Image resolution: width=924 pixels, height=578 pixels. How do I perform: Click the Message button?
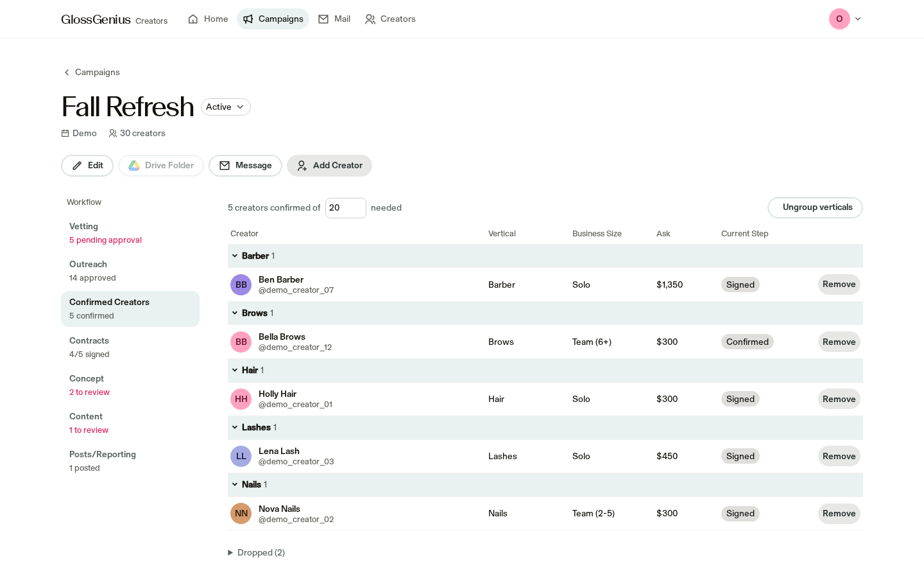(x=245, y=166)
